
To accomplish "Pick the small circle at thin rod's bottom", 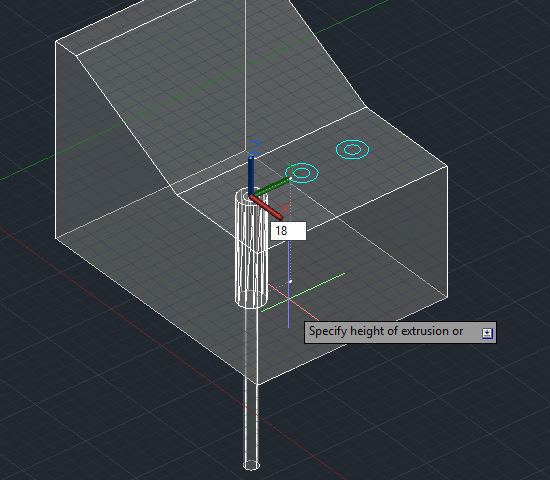I will [x=251, y=465].
